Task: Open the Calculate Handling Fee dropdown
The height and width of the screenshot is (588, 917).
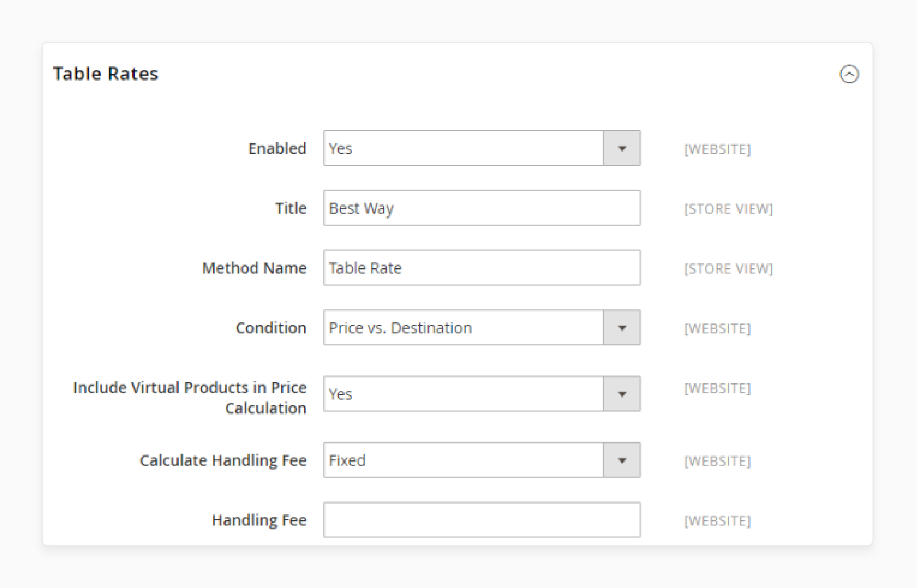Action: (482, 460)
